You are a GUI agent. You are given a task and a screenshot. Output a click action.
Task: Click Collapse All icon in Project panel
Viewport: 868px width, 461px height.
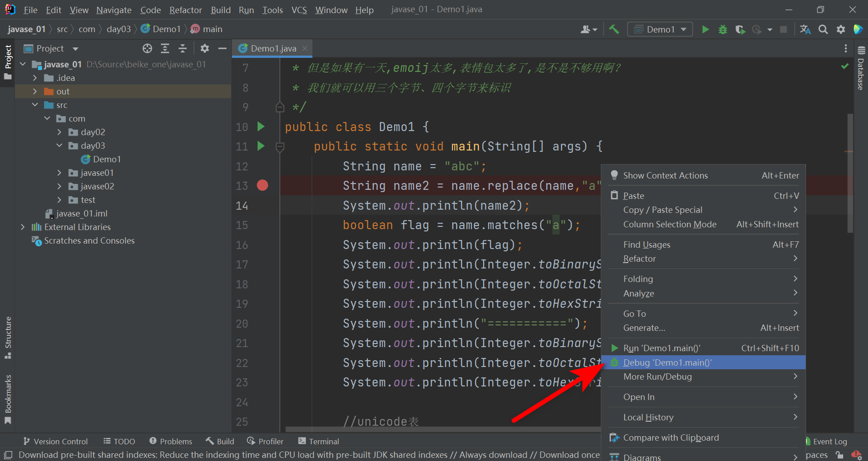click(x=183, y=48)
